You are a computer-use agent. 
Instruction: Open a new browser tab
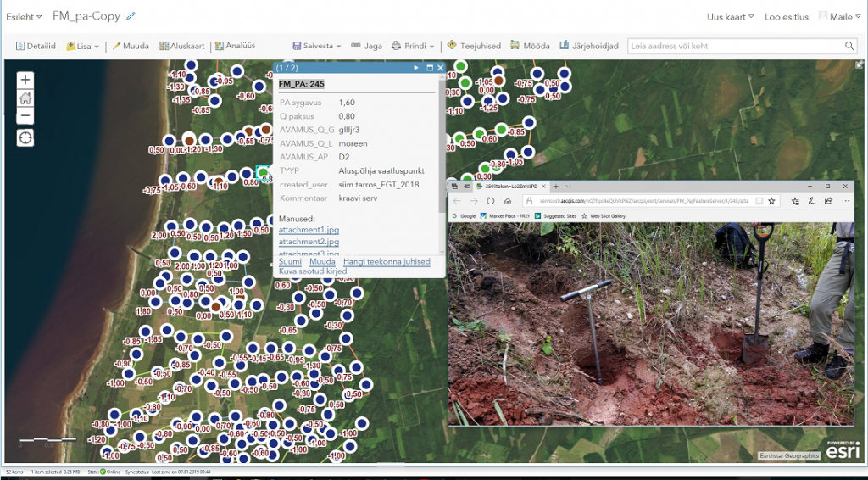click(x=556, y=187)
